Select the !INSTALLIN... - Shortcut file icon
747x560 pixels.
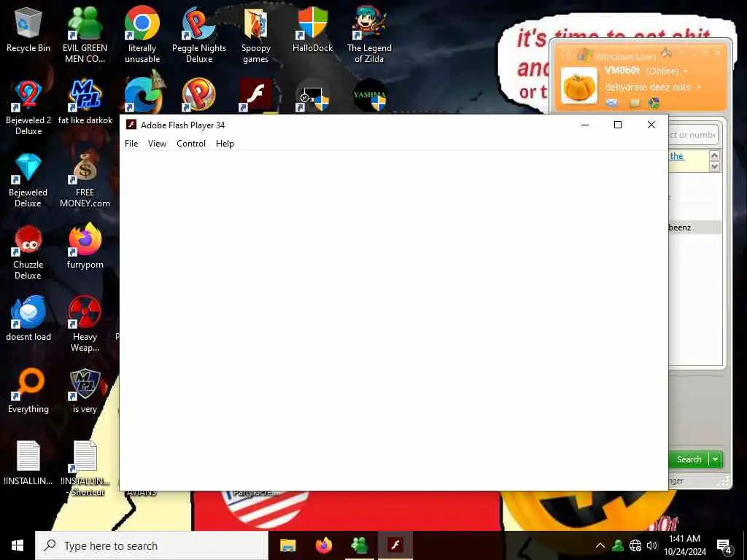pyautogui.click(x=85, y=467)
